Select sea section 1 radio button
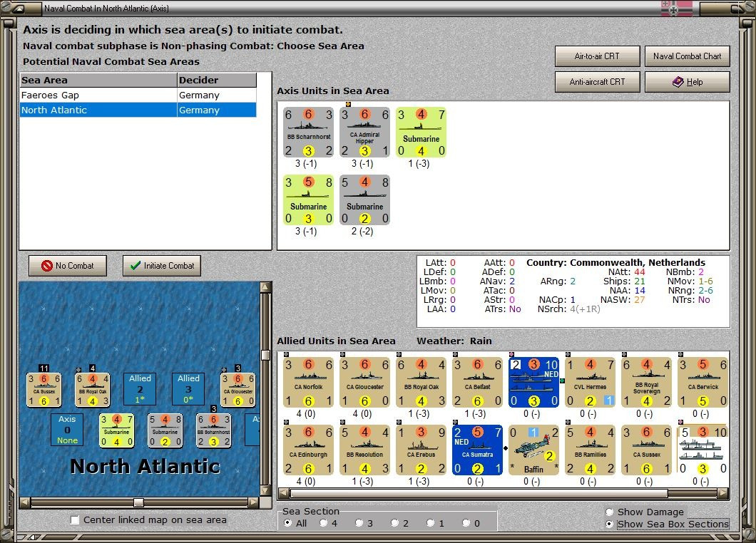 point(431,523)
